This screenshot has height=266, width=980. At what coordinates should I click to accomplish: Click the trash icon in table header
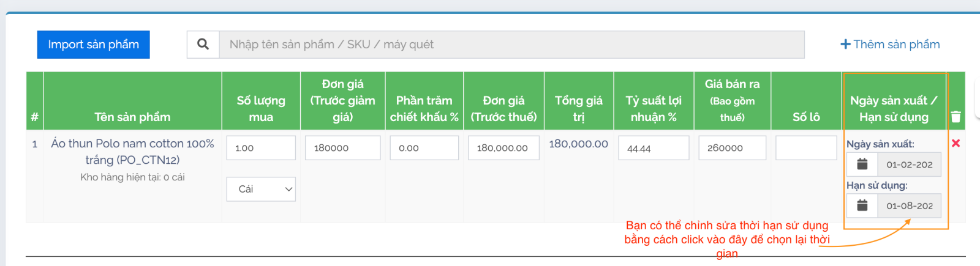pyautogui.click(x=956, y=116)
